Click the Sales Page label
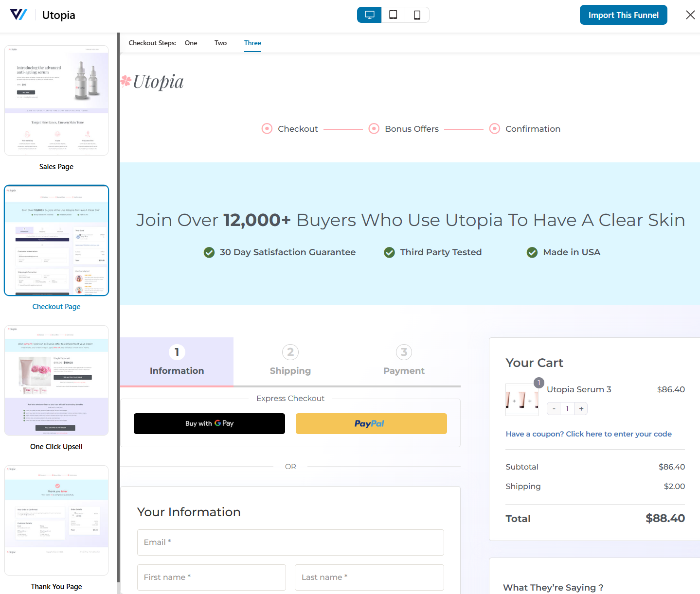 56,167
